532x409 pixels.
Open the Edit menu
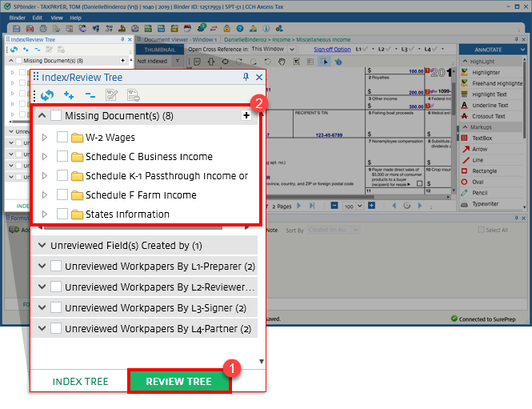(x=38, y=18)
